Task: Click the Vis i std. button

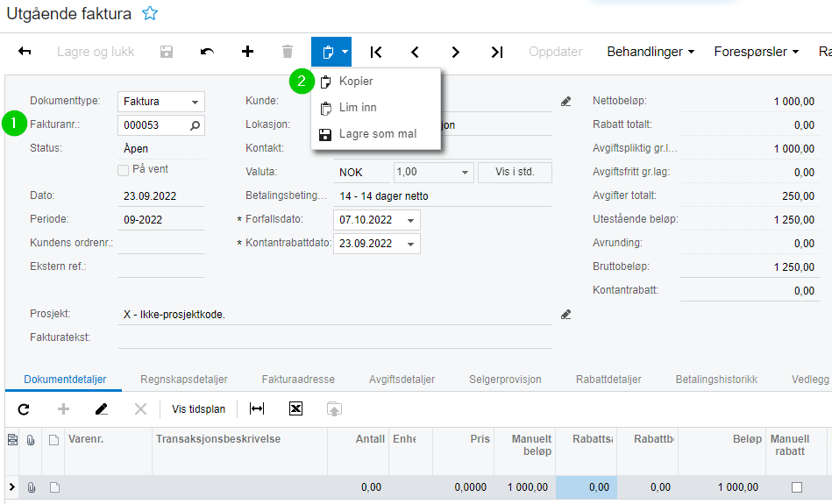Action: click(x=515, y=172)
